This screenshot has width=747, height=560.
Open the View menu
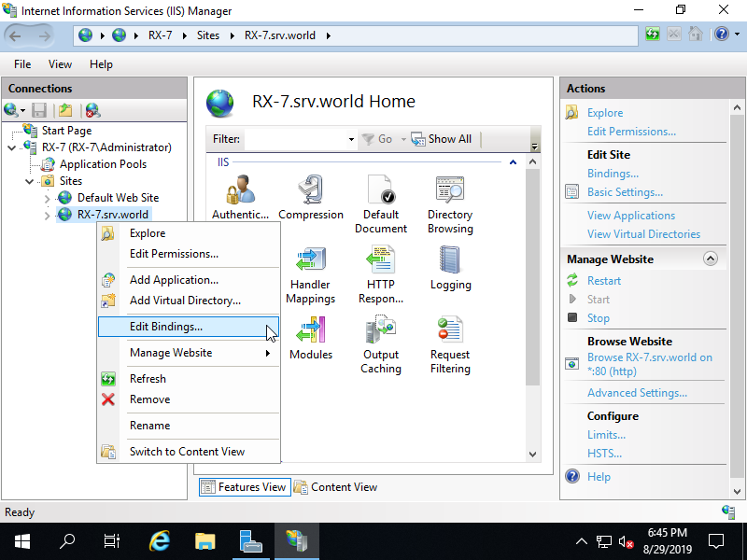(x=60, y=63)
